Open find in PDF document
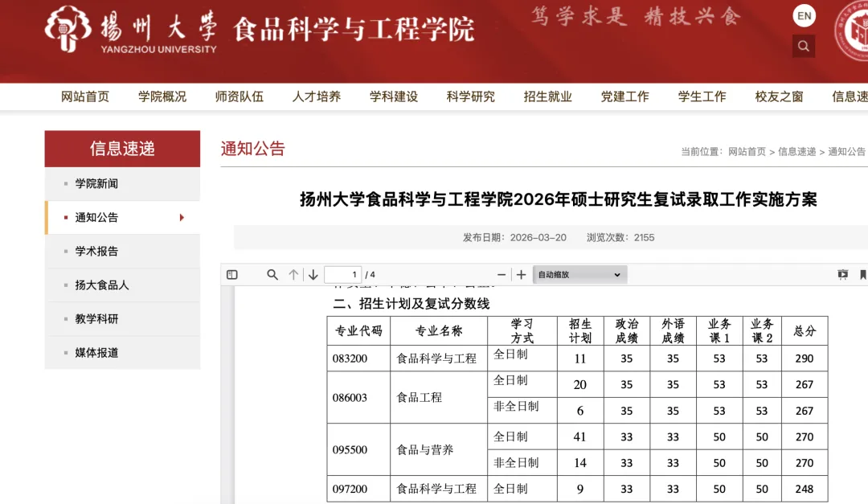868x504 pixels. point(272,275)
